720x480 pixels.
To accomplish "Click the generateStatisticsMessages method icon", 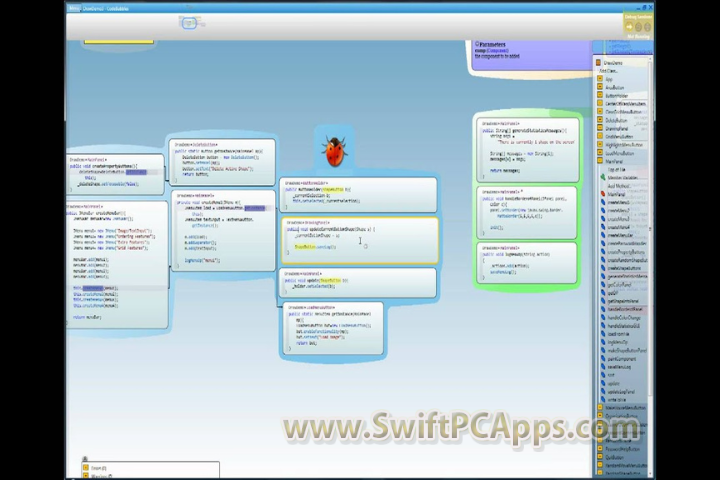I will 603,276.
